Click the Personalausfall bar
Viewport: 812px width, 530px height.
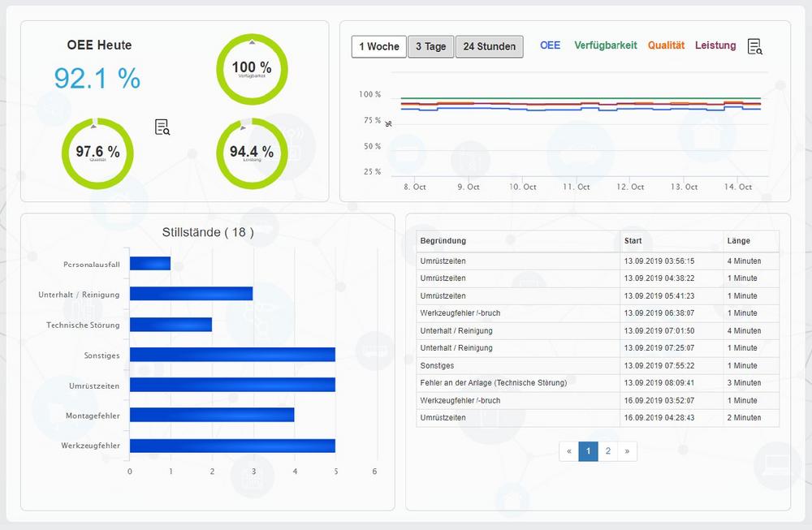pyautogui.click(x=150, y=264)
